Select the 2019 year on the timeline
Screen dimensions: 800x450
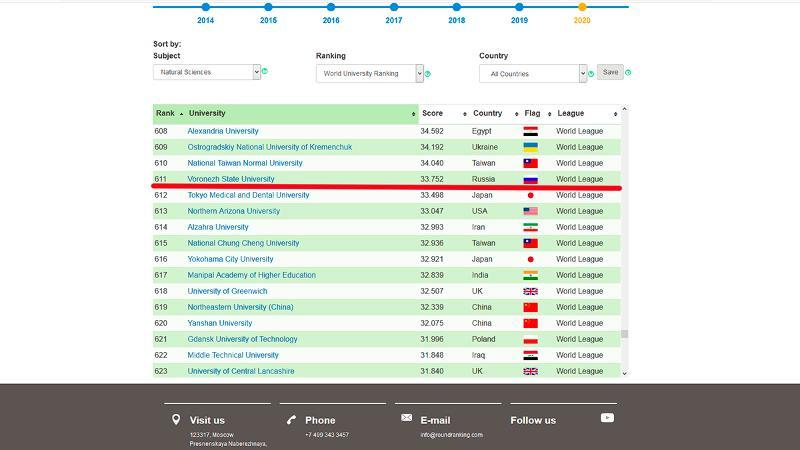[519, 8]
